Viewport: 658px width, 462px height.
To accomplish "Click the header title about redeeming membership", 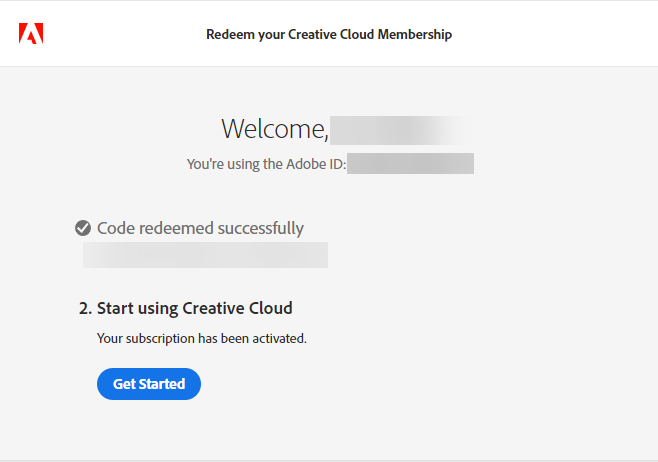I will [x=329, y=34].
